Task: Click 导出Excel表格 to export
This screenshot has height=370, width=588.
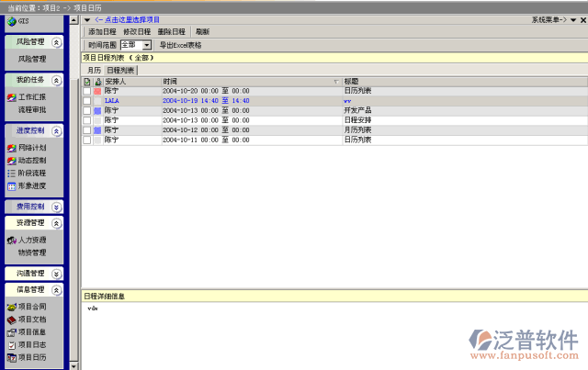Action: point(180,44)
